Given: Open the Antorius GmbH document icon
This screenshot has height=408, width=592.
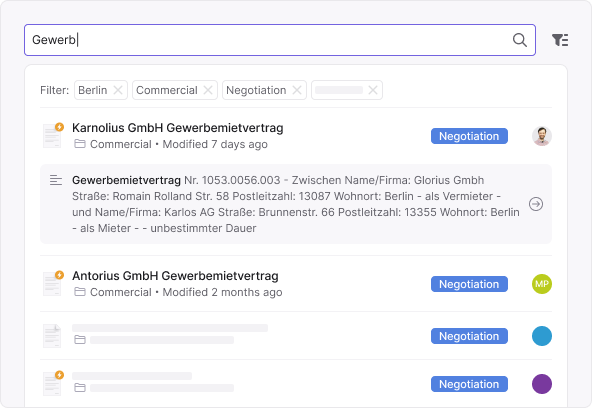Looking at the screenshot, I should coord(52,283).
